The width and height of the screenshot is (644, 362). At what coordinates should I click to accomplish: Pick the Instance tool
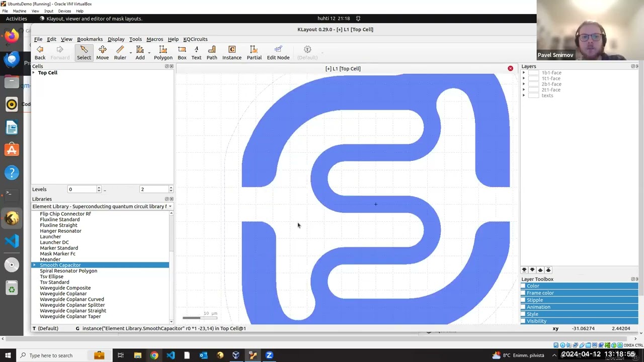click(232, 52)
